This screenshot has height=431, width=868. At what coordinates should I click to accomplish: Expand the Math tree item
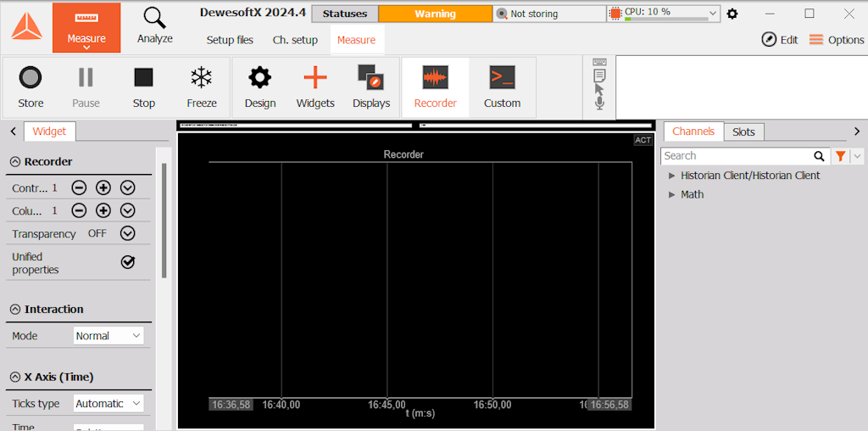672,195
